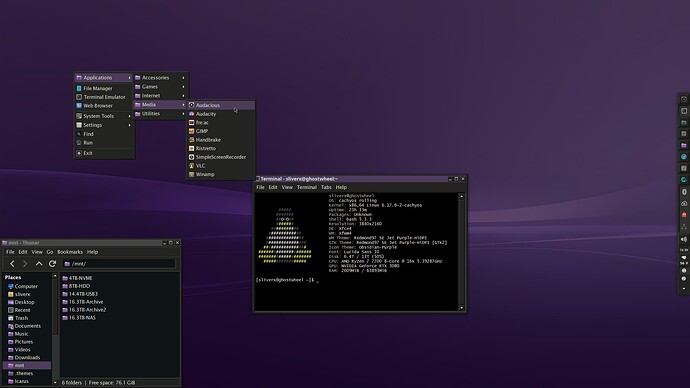
Task: Open the Terminal window's View menu
Action: (x=287, y=187)
